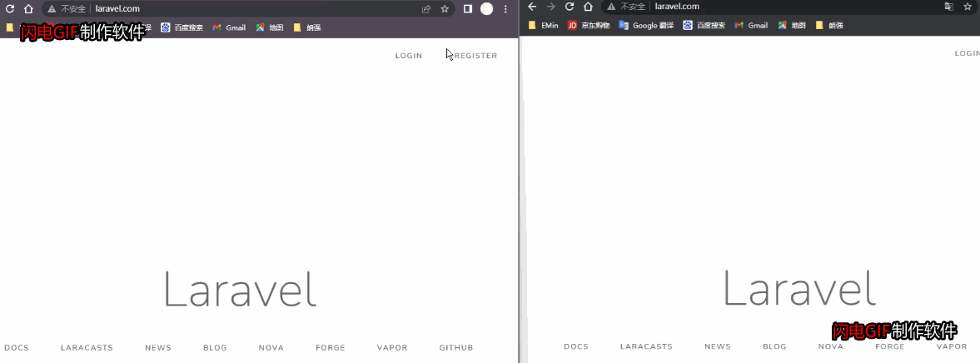Open the not-secure site warning in right browser
Screen dimensions: 980x363
pyautogui.click(x=625, y=7)
